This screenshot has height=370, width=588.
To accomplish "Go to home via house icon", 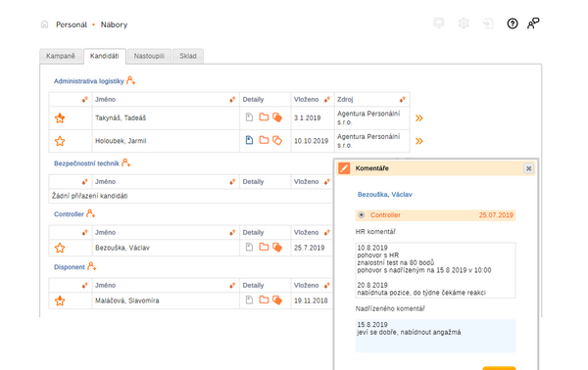I will pyautogui.click(x=44, y=24).
